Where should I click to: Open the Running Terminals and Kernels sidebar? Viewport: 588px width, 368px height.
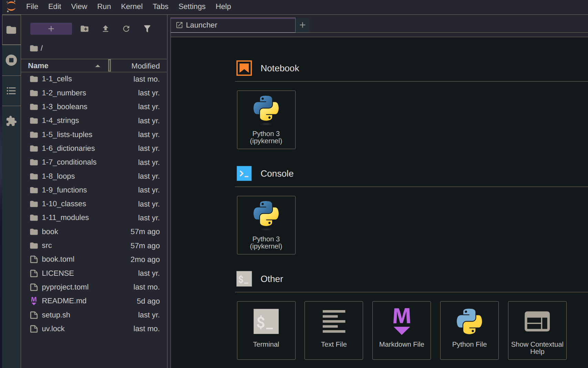[x=11, y=60]
